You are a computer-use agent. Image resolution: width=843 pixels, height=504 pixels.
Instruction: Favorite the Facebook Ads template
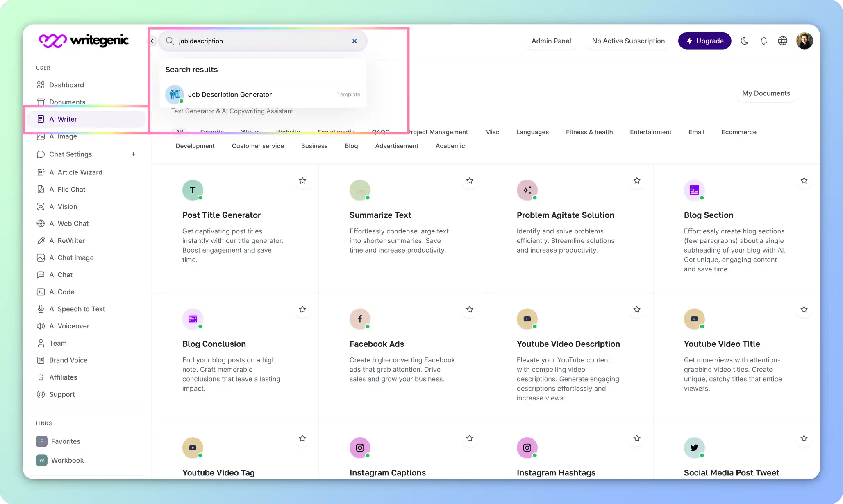click(x=470, y=310)
